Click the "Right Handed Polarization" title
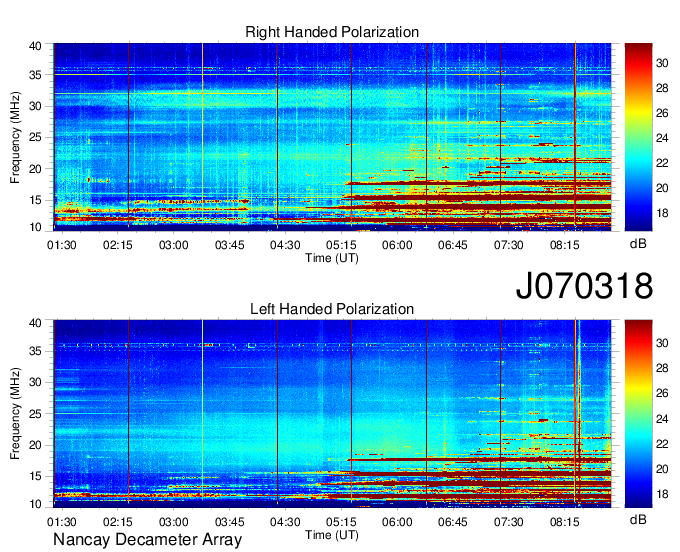This screenshot has height=552, width=680. (x=332, y=32)
